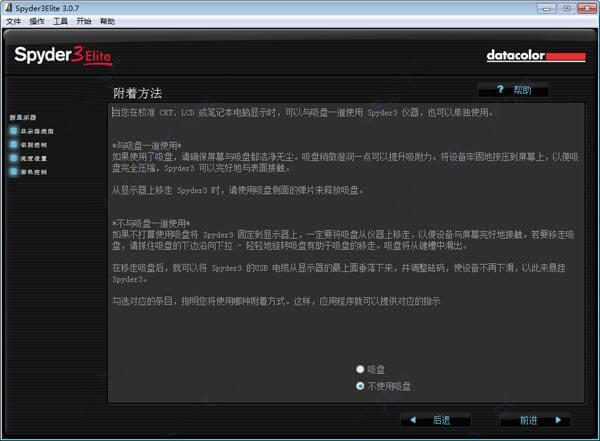
Task: Click the datacolor logo
Action: [x=536, y=56]
